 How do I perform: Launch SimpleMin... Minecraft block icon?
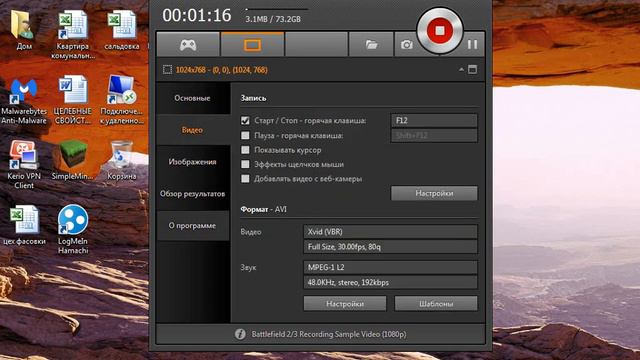[x=73, y=160]
